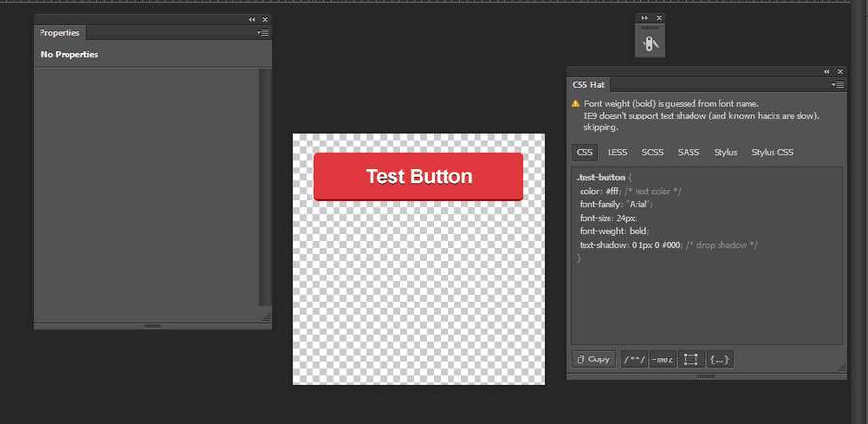This screenshot has height=424, width=868.
Task: Switch output to the Stylus CSS tab
Action: tap(773, 152)
